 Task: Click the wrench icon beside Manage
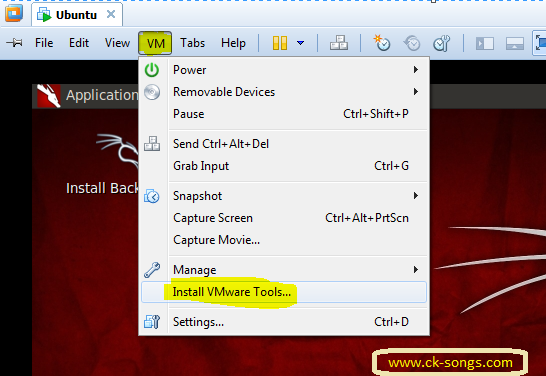[x=152, y=270]
